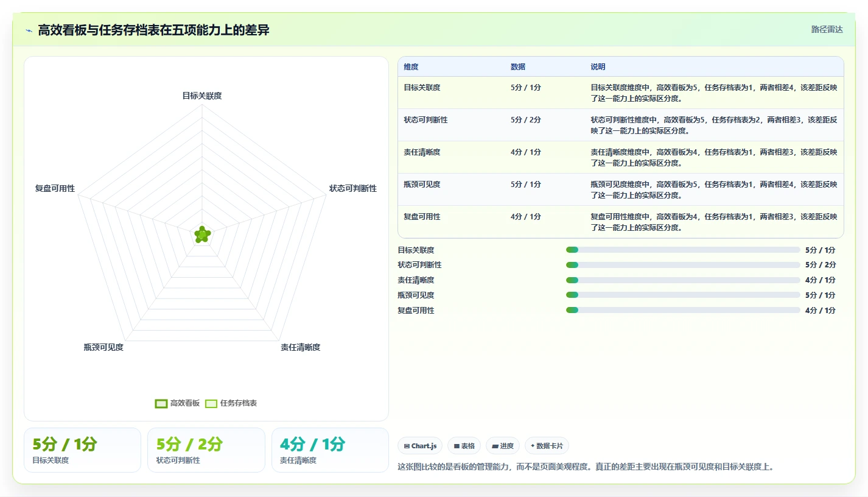Image resolution: width=868 pixels, height=497 pixels.
Task: Click the 复盘可用性 description in table
Action: pyautogui.click(x=713, y=222)
